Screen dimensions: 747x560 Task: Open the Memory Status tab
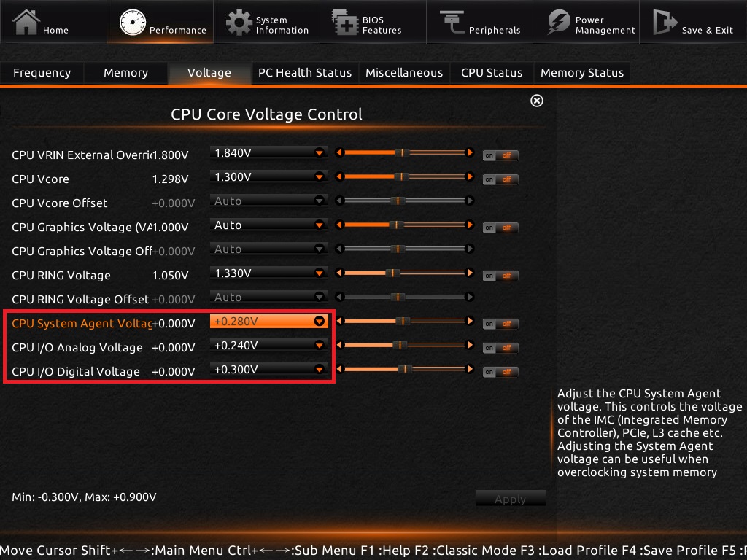tap(581, 73)
